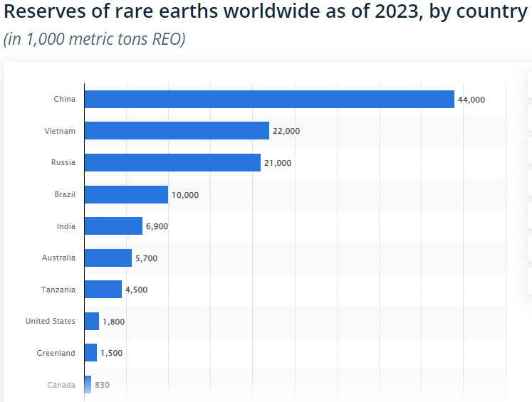Click the 4,500 value label
The height and width of the screenshot is (402, 532).
coord(137,290)
